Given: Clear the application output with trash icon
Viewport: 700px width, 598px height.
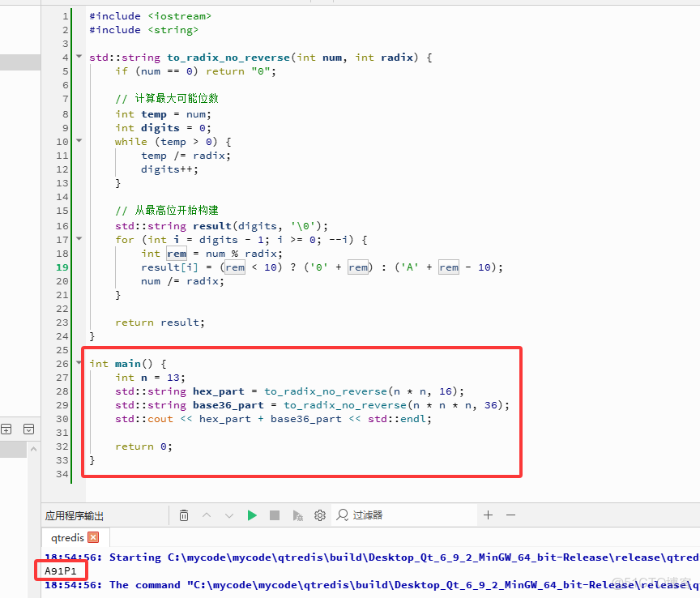Looking at the screenshot, I should tap(183, 515).
